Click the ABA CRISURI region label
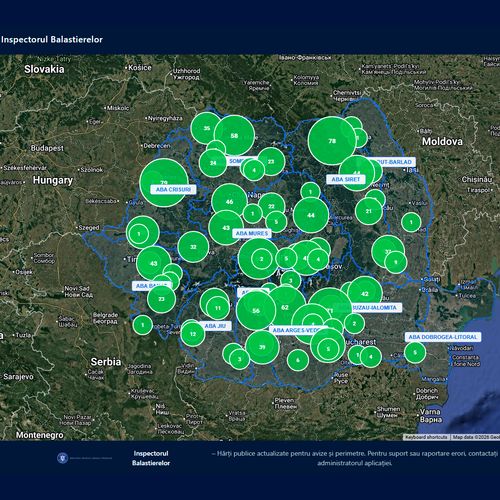This screenshot has width=500, height=500. [x=173, y=189]
